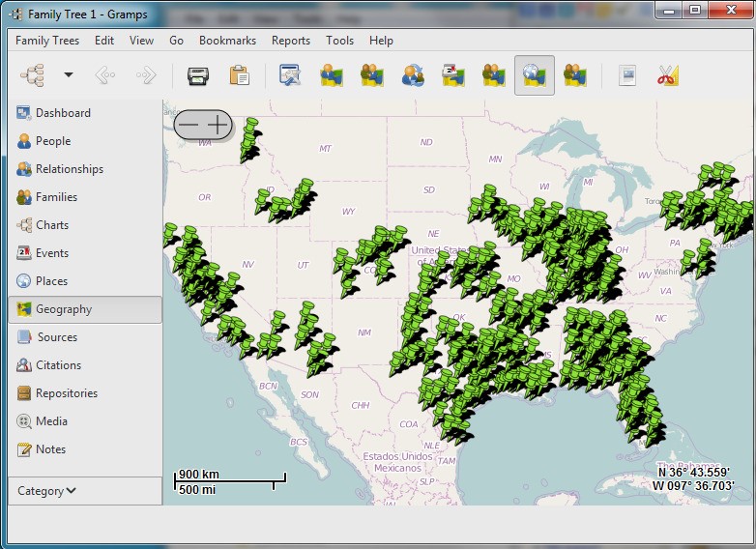Viewport: 756px width, 549px height.
Task: Click the family tree icon in toolbar
Action: click(x=33, y=75)
